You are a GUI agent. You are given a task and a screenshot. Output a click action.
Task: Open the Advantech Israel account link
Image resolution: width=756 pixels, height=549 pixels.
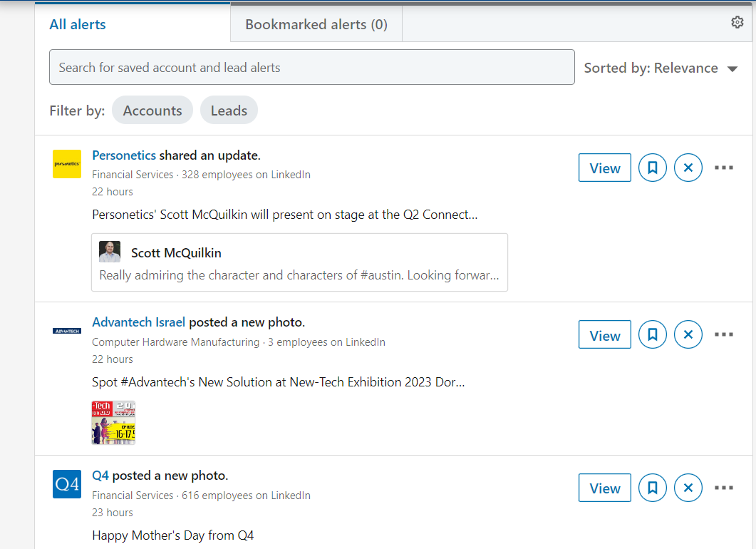138,322
